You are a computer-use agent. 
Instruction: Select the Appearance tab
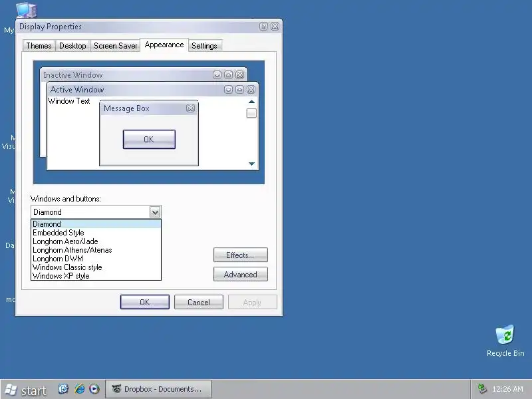pos(164,45)
